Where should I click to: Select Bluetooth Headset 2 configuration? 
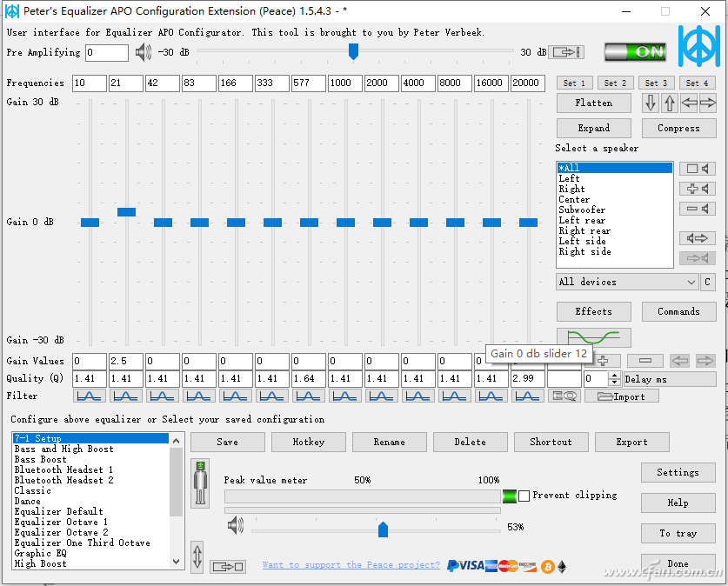click(91, 480)
